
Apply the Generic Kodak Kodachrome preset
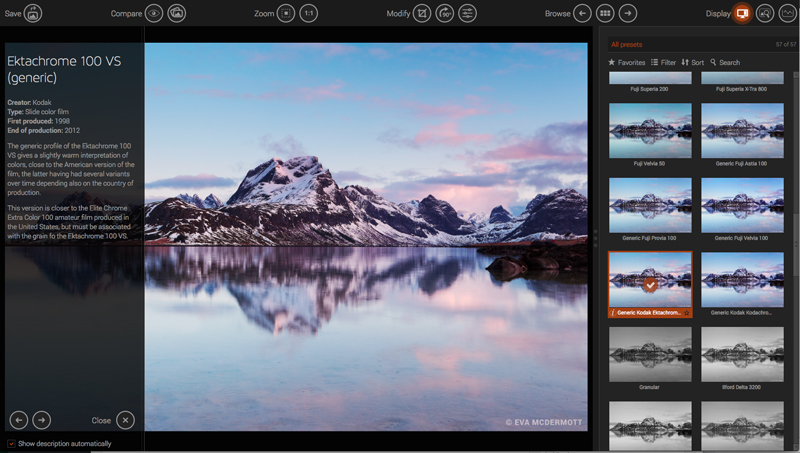pos(742,280)
